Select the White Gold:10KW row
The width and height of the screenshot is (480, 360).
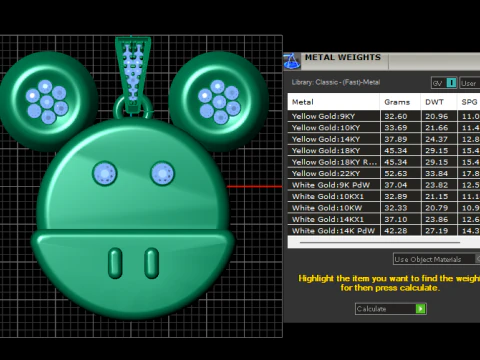(x=384, y=208)
